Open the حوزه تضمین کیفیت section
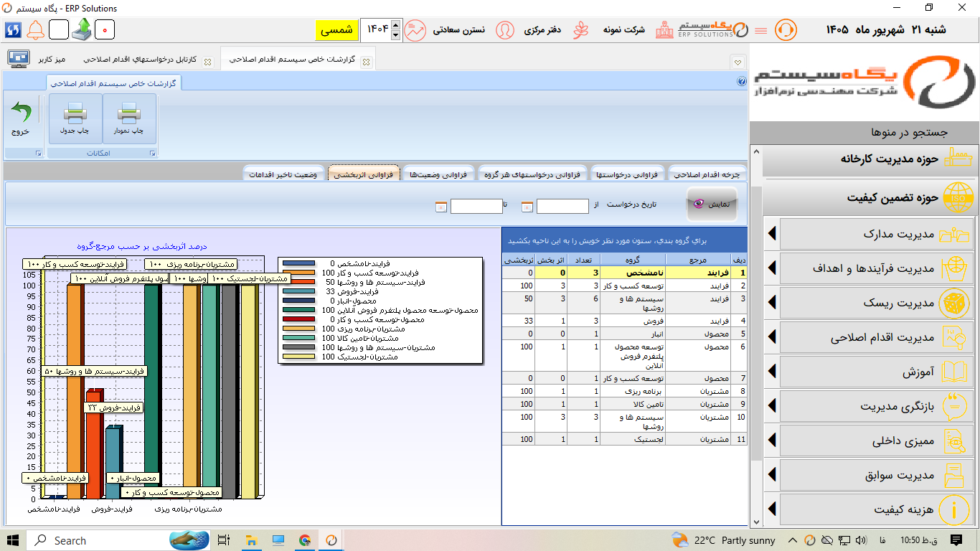 pos(870,197)
